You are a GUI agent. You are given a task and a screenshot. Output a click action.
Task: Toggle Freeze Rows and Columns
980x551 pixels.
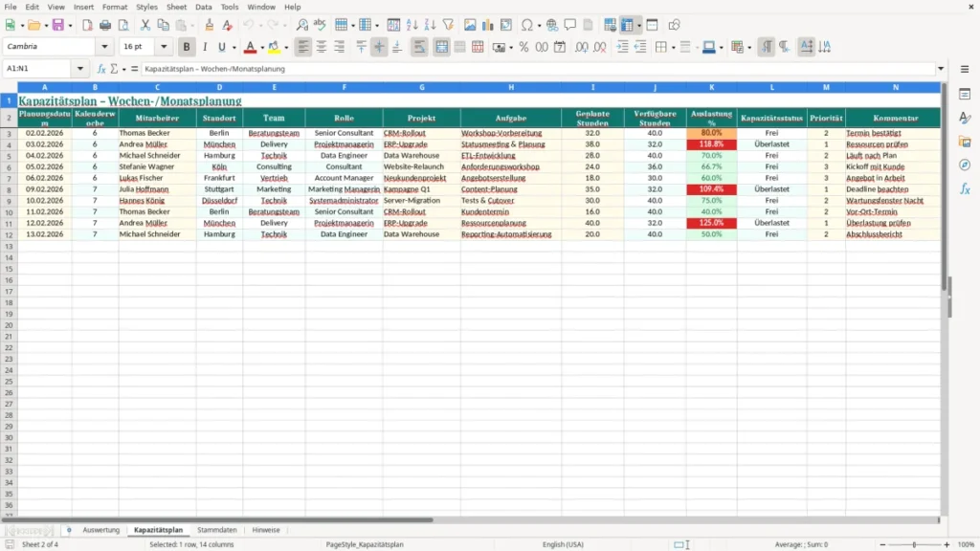tap(628, 25)
